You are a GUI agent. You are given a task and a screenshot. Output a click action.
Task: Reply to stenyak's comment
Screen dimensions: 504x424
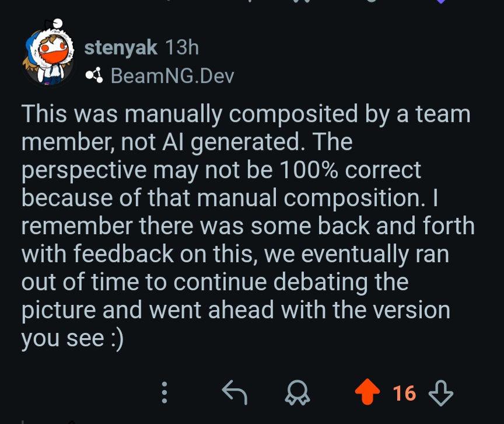(235, 393)
